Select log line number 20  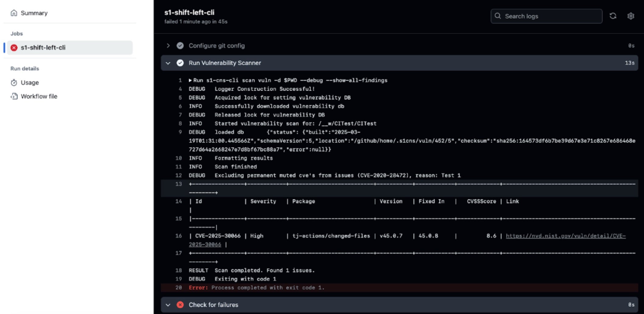click(179, 287)
